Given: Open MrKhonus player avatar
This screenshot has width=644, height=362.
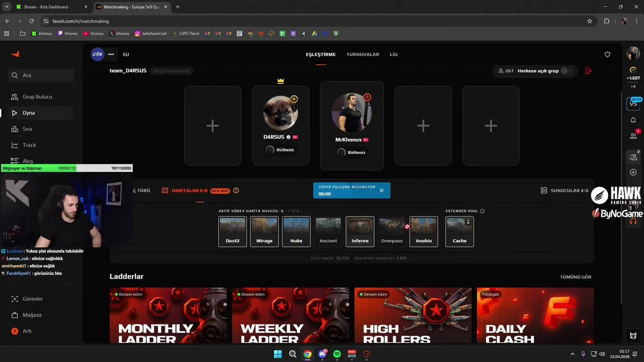Looking at the screenshot, I should [x=352, y=113].
